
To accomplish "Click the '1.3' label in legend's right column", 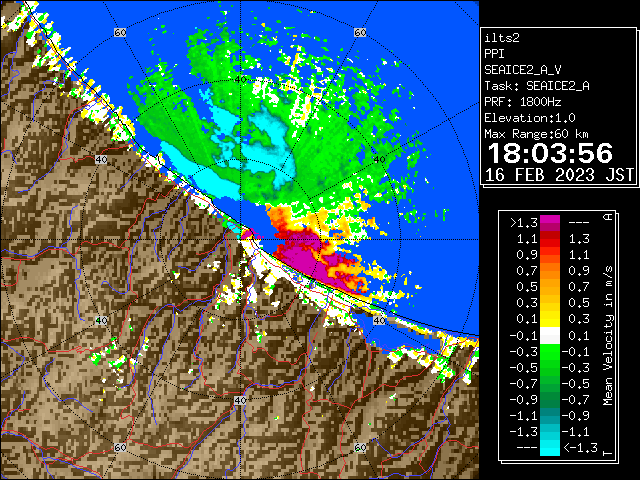I will (579, 239).
